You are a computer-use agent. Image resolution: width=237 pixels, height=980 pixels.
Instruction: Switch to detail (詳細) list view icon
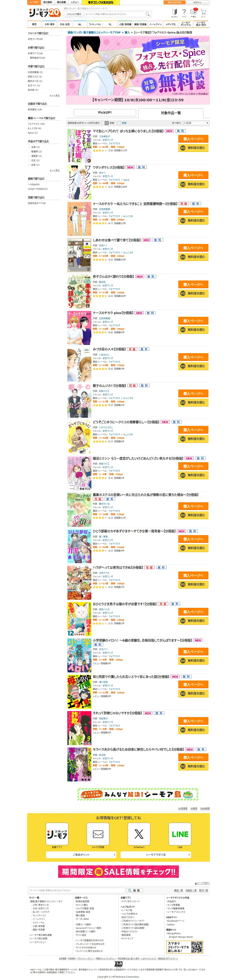point(107,123)
